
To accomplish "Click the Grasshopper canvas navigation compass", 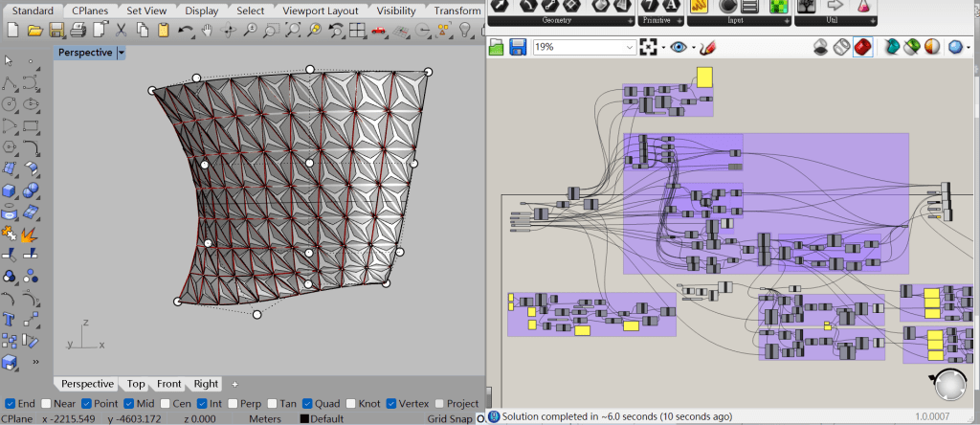I will (951, 385).
